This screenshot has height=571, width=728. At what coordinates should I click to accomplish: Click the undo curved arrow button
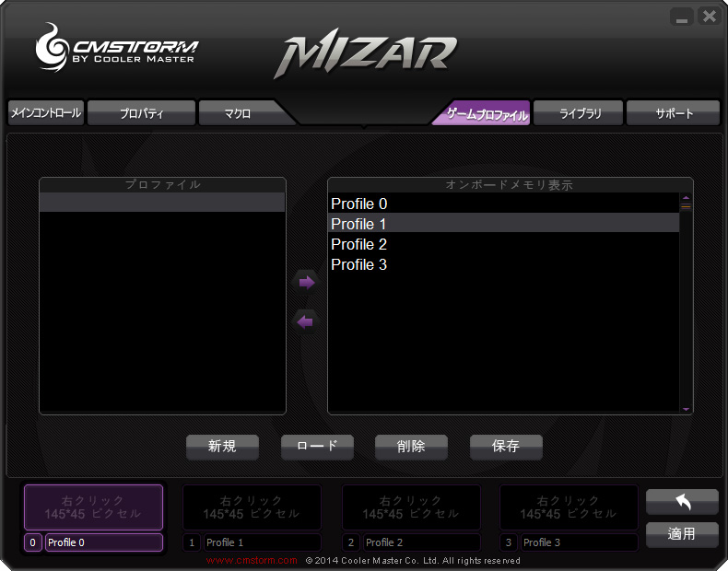682,502
